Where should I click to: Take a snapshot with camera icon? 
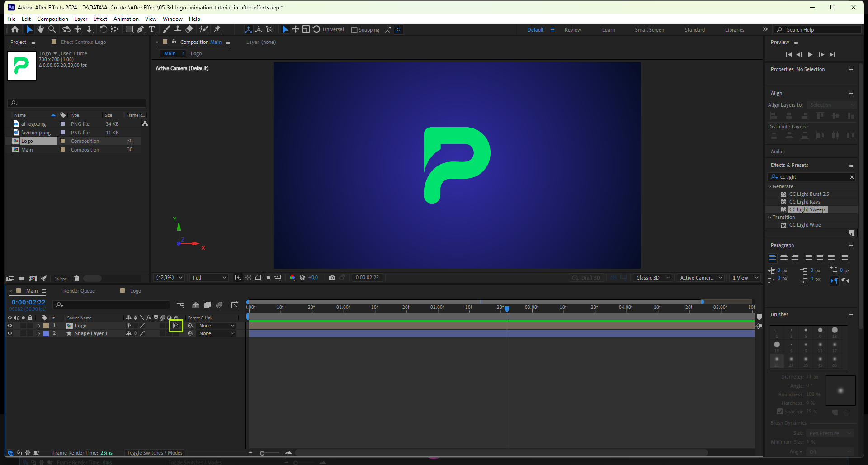332,278
